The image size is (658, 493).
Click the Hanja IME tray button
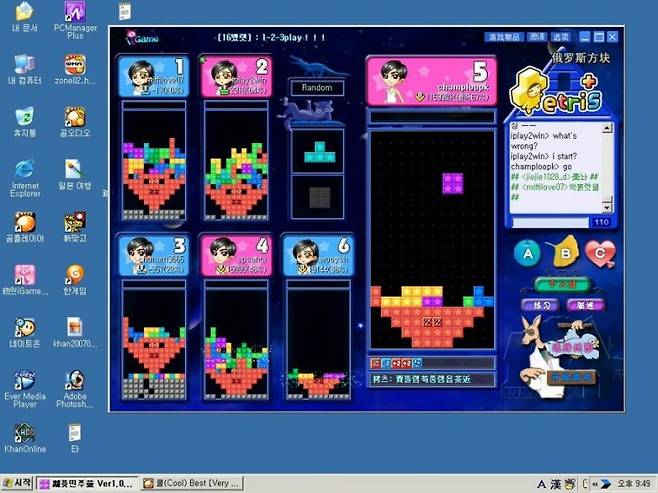[x=555, y=485]
